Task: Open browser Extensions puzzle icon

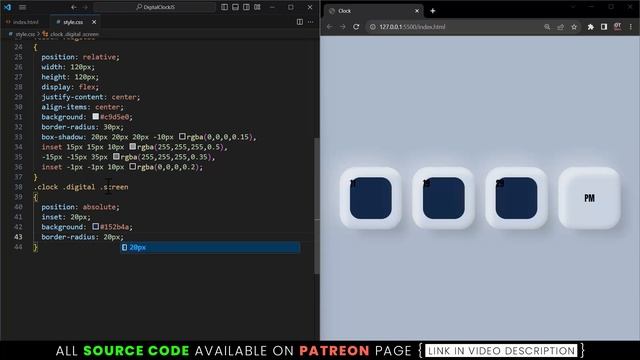Action: [x=591, y=27]
